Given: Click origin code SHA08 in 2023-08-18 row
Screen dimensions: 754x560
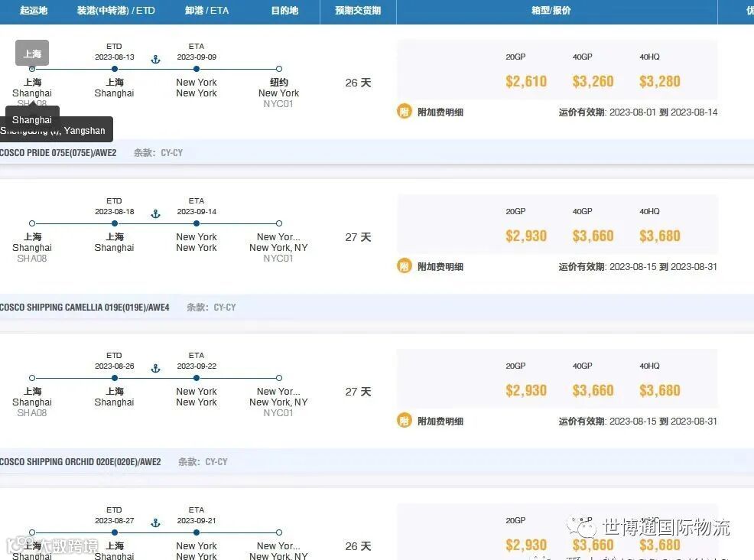Looking at the screenshot, I should click(32, 259).
